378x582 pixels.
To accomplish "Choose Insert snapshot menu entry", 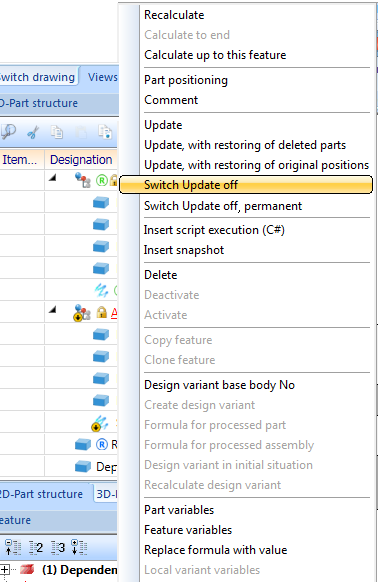I will point(184,250).
